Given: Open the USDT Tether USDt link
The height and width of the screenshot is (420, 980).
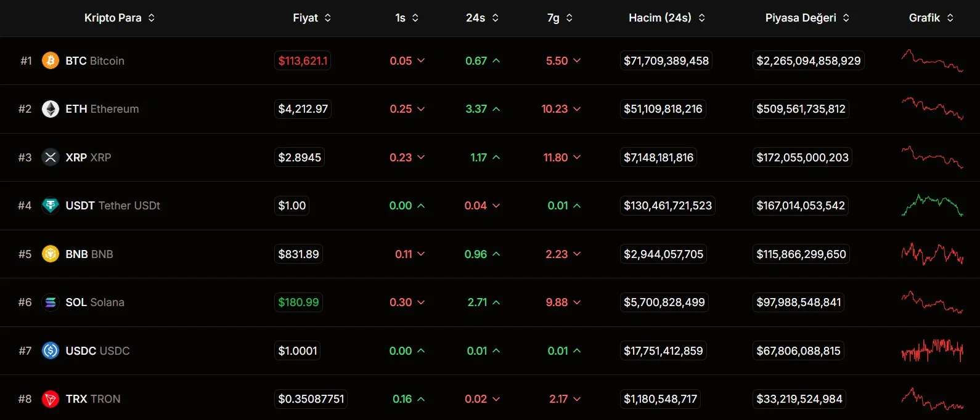Looking at the screenshot, I should tap(113, 206).
